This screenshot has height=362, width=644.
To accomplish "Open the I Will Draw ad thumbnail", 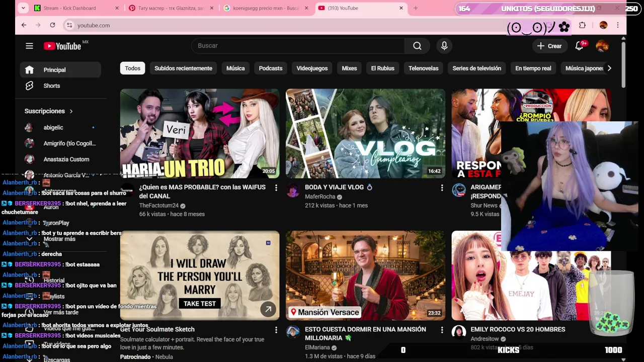I will point(200,276).
